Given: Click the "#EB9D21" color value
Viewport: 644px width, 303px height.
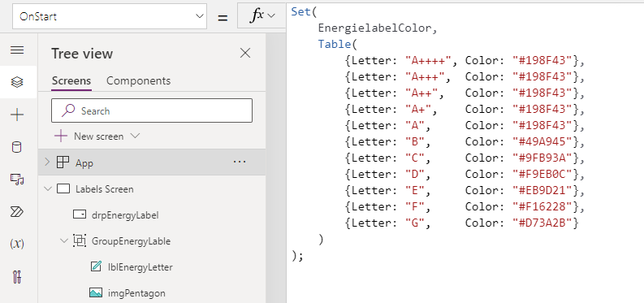Looking at the screenshot, I should click(542, 191).
